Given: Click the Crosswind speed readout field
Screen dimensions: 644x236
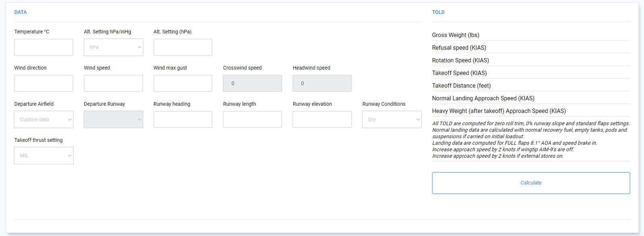Looking at the screenshot, I should [x=252, y=83].
